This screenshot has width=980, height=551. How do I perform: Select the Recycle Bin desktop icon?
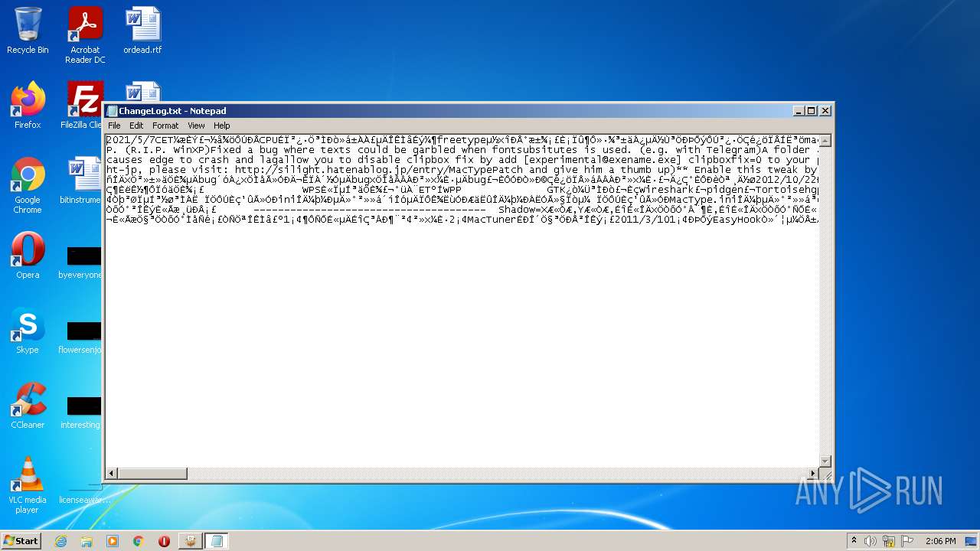[28, 31]
